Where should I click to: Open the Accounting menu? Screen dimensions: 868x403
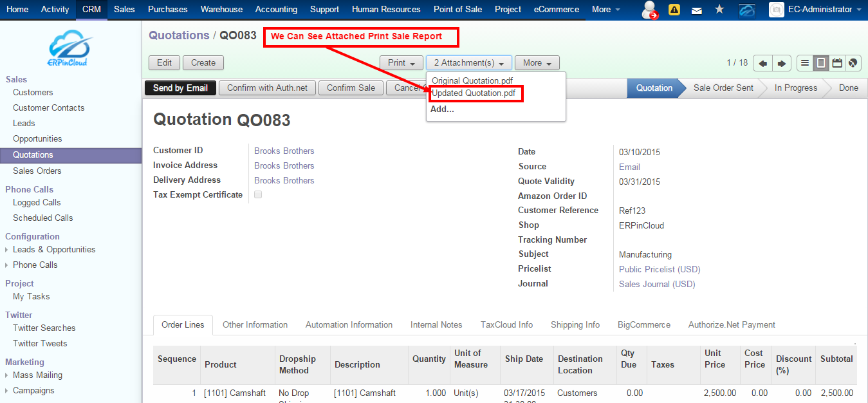(x=276, y=10)
